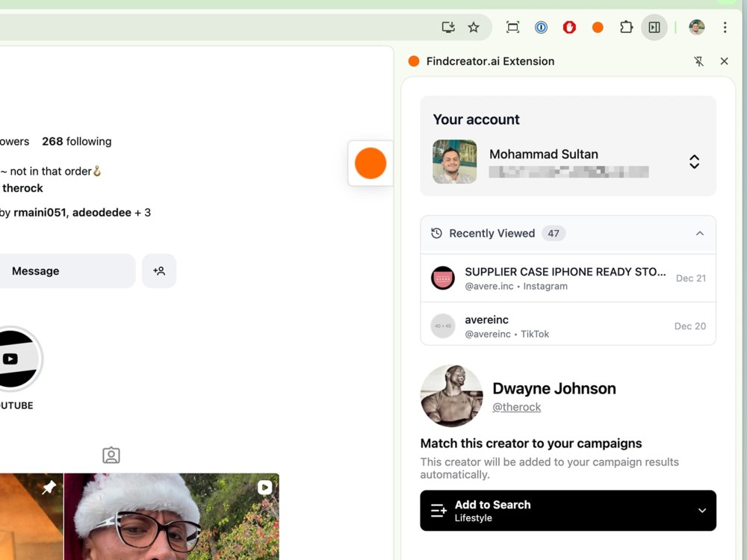The width and height of the screenshot is (747, 560).
Task: Click the Dec 20 date text
Action: coord(689,326)
